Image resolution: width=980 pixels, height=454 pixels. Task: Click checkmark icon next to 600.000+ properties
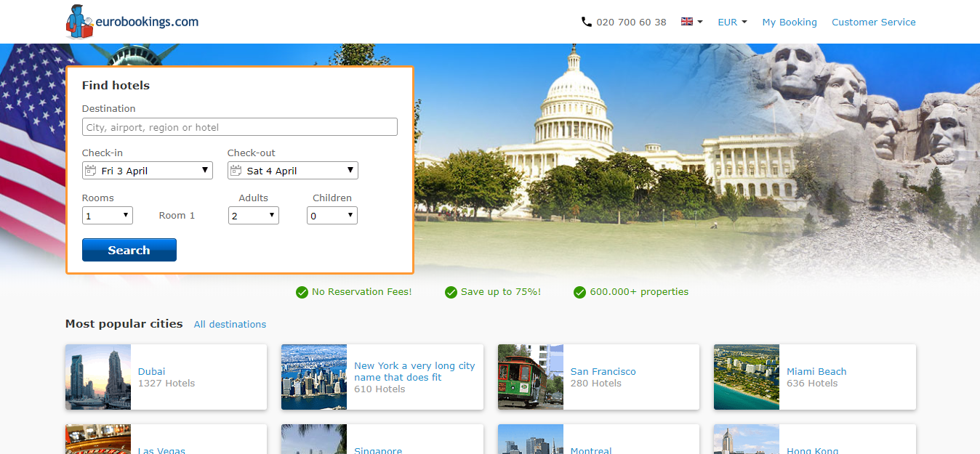[x=579, y=292]
